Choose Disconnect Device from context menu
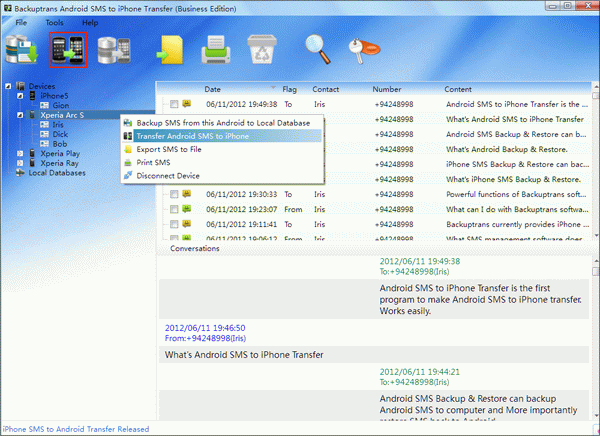This screenshot has height=436, width=600. [x=223, y=176]
